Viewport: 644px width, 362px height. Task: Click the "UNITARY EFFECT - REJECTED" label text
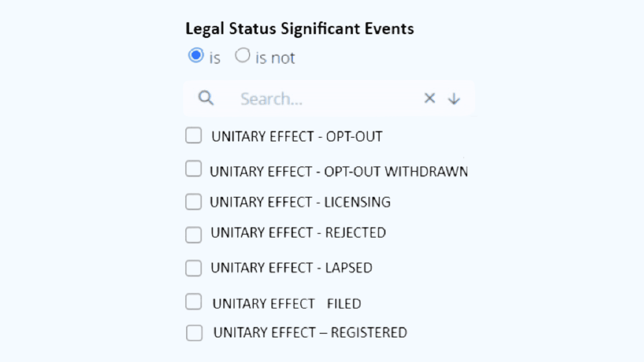[x=298, y=233]
